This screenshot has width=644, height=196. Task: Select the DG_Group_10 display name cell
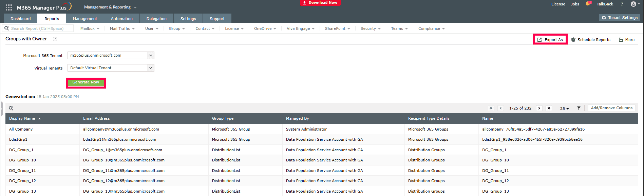tap(22, 160)
